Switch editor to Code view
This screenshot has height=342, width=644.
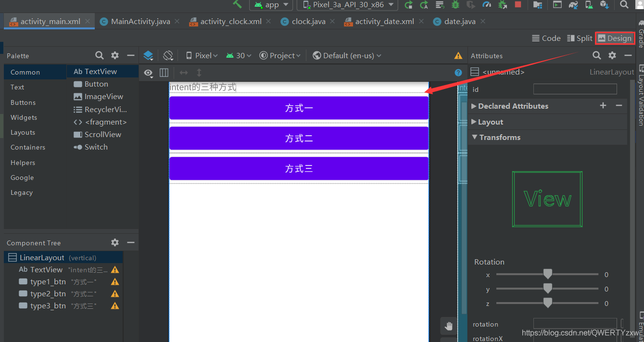[546, 38]
